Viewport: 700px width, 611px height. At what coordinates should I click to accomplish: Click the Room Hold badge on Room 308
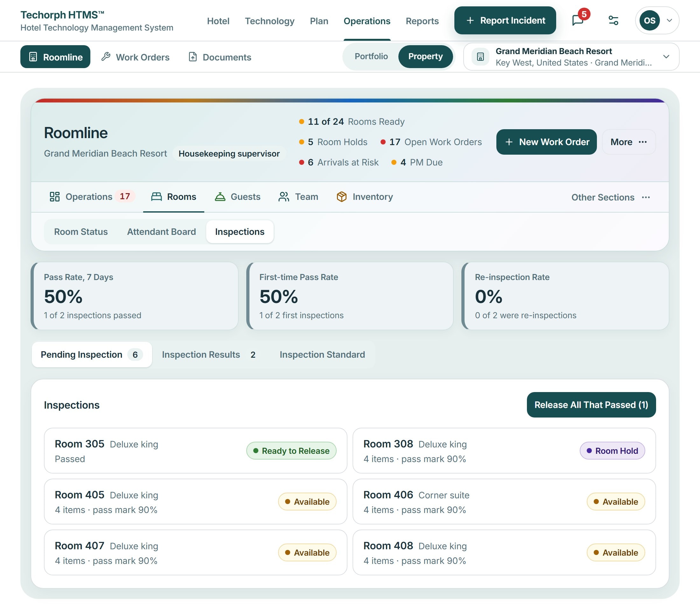(x=612, y=451)
